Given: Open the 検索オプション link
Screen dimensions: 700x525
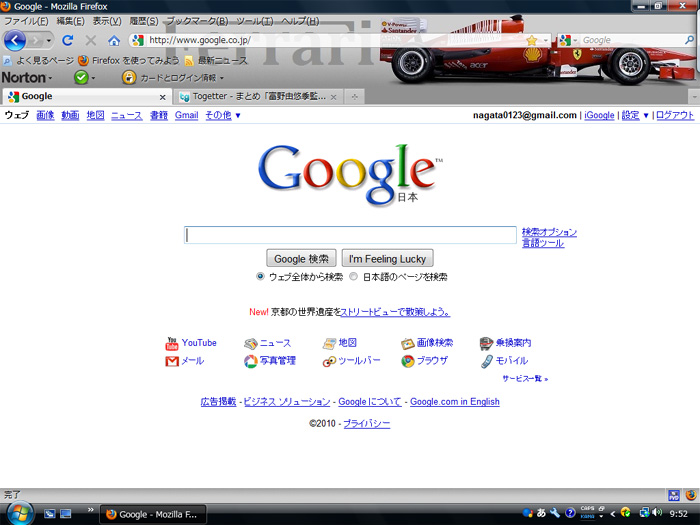Looking at the screenshot, I should pos(549,232).
